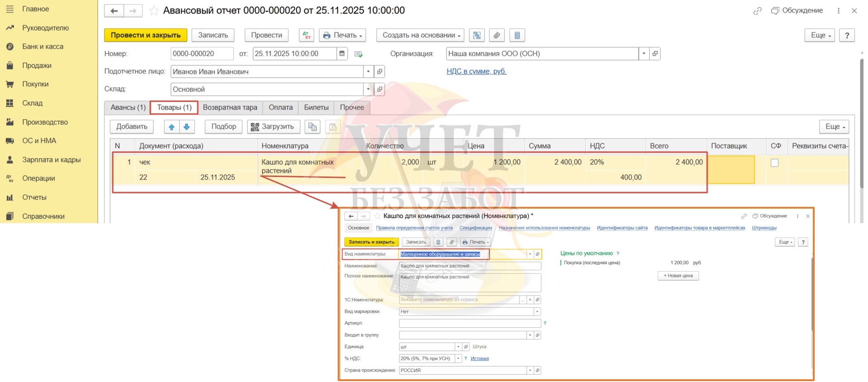Open the НДС в сумме, руб. link

(476, 72)
